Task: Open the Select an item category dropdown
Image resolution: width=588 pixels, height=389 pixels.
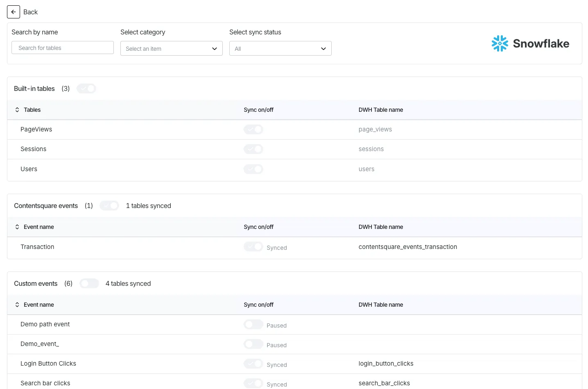Action: click(x=171, y=48)
